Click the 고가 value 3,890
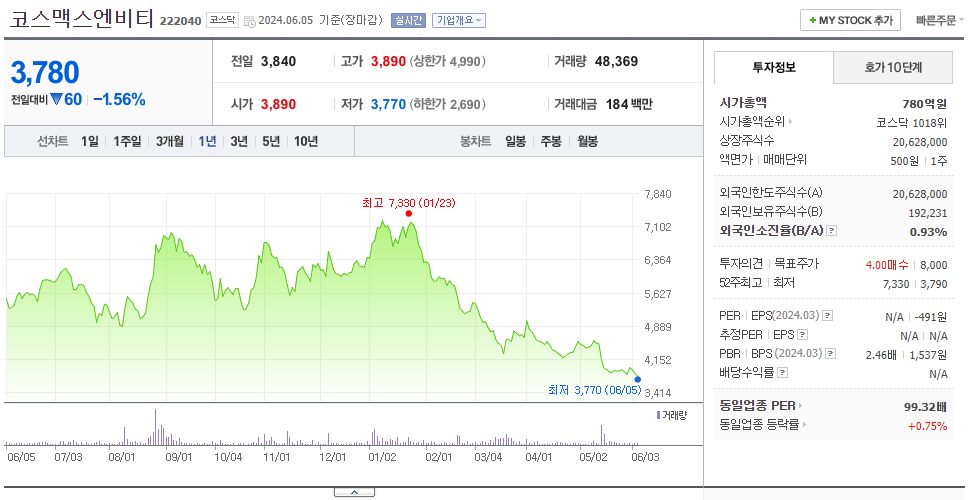The height and width of the screenshot is (500, 968). pos(388,62)
